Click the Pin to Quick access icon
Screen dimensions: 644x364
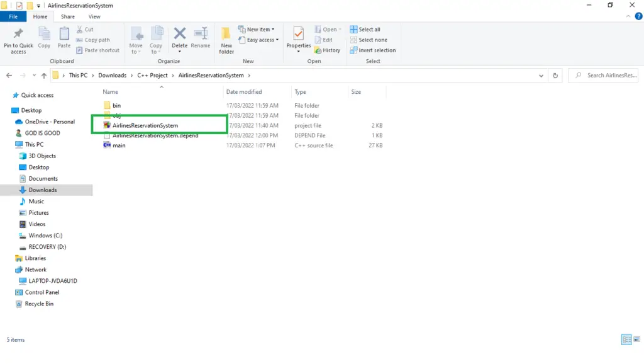(x=18, y=36)
